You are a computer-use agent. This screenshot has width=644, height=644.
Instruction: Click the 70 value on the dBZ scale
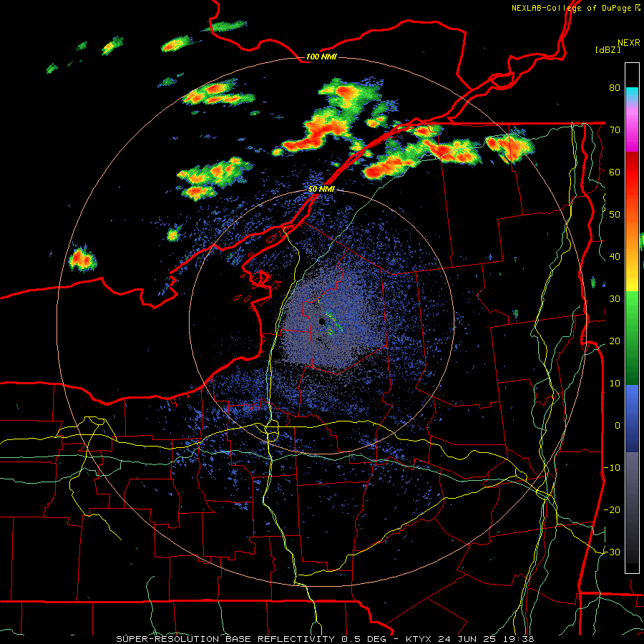tap(615, 130)
